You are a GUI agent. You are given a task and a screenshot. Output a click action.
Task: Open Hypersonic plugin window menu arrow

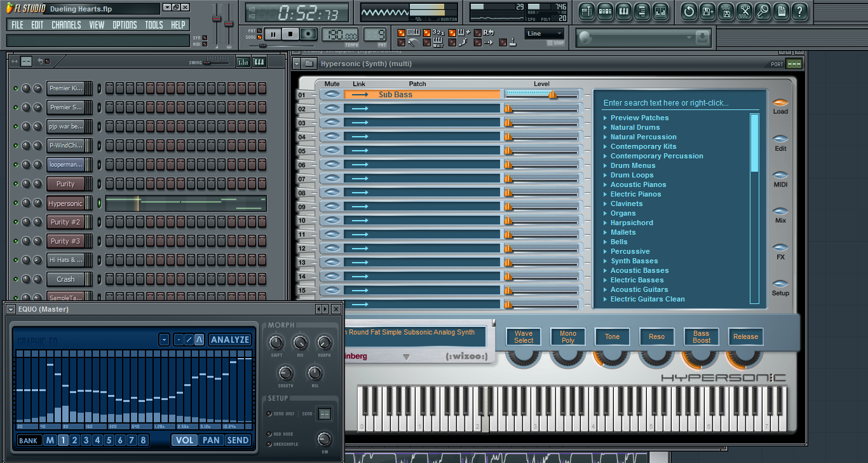(297, 64)
